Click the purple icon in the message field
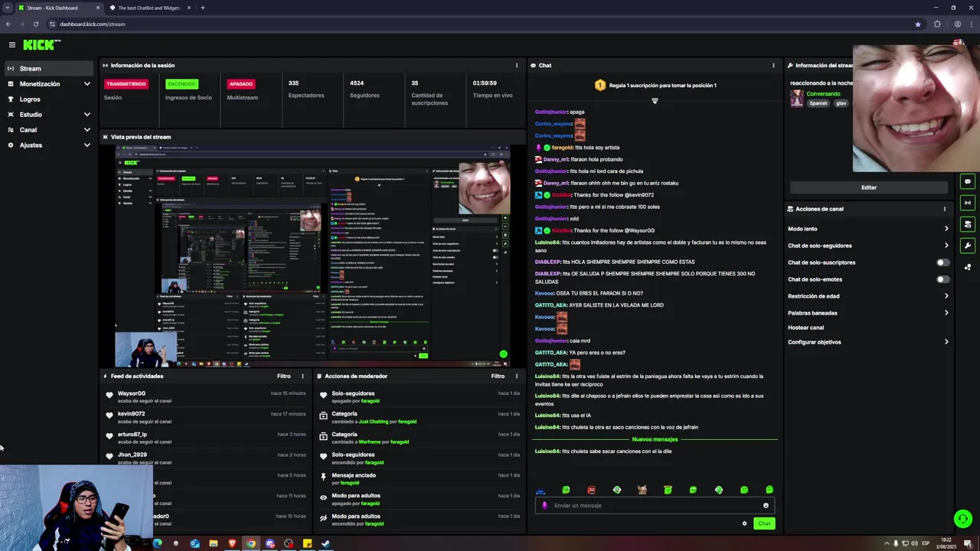The image size is (980, 551). point(545,505)
